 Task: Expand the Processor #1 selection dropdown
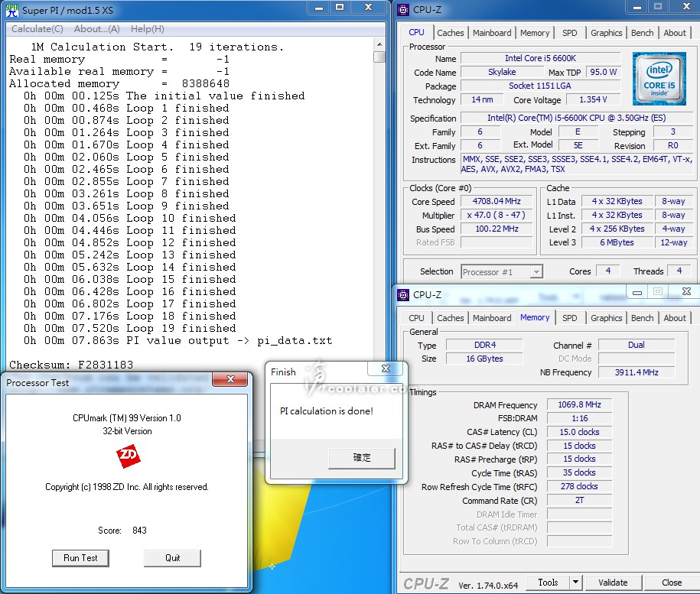click(536, 271)
